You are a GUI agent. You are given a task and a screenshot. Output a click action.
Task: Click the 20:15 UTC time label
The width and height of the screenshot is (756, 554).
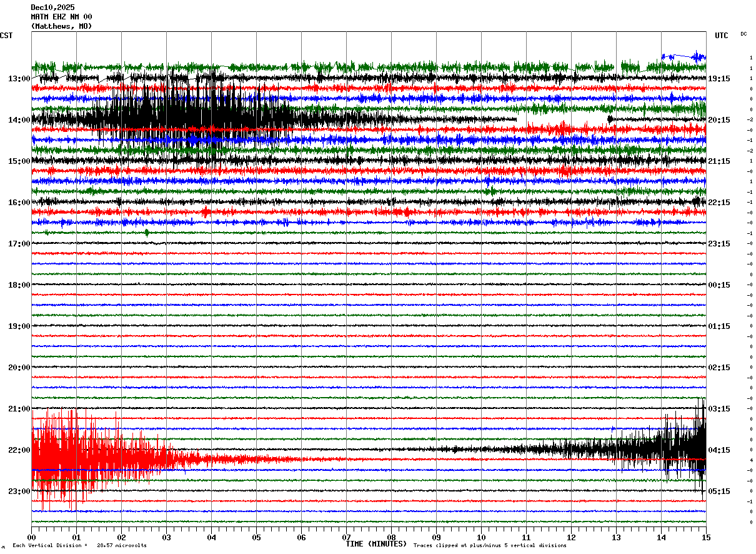719,120
